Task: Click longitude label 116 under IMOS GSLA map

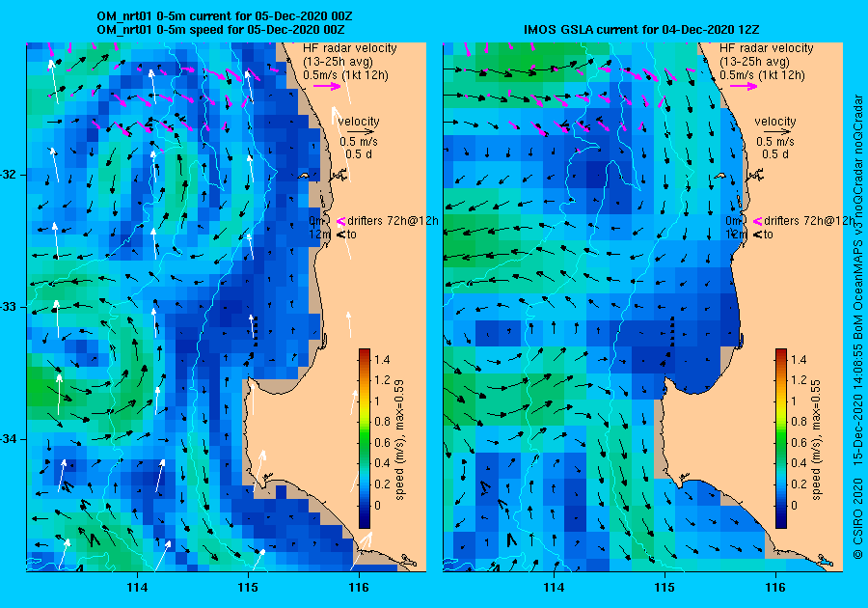Action: point(775,588)
